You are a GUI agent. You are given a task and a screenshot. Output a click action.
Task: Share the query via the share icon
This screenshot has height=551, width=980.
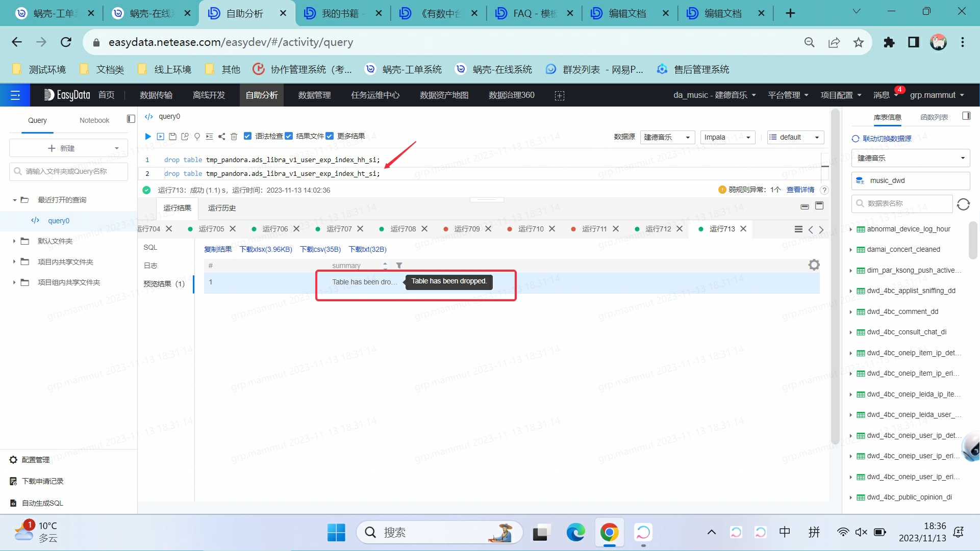click(x=221, y=136)
